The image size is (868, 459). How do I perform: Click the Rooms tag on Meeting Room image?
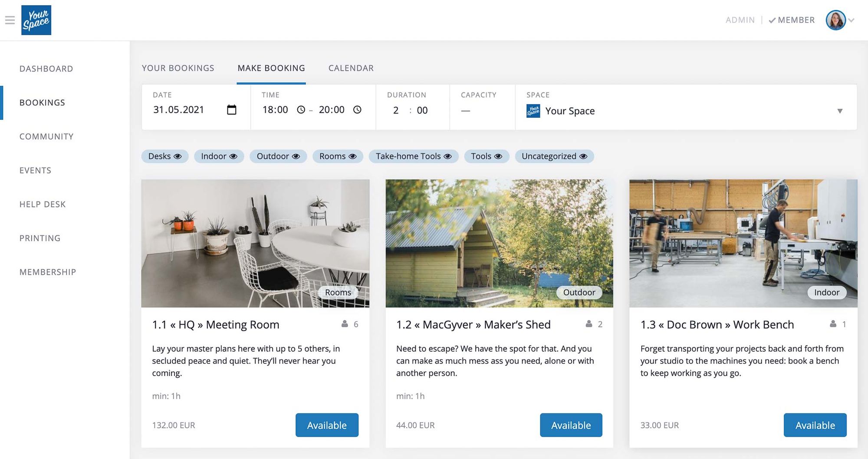338,292
